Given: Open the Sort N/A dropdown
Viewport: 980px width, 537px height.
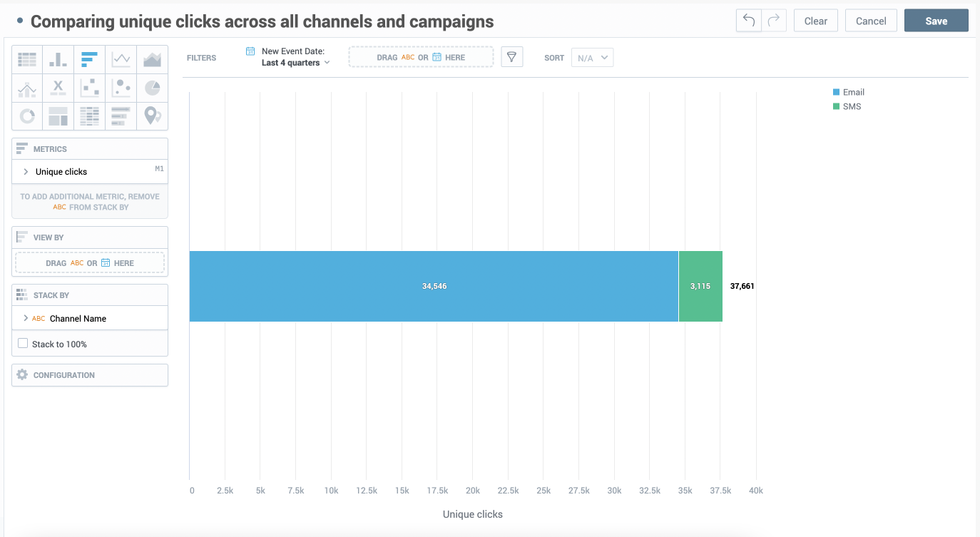Looking at the screenshot, I should pos(592,58).
